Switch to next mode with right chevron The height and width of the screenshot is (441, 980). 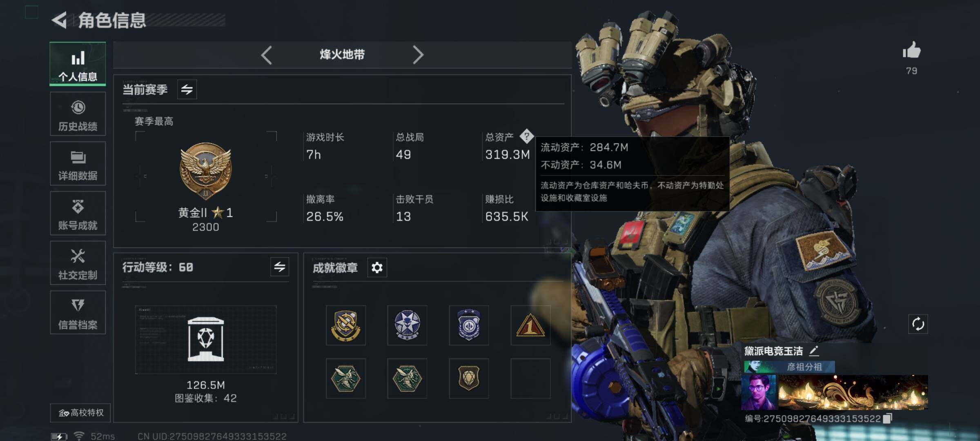tap(418, 55)
